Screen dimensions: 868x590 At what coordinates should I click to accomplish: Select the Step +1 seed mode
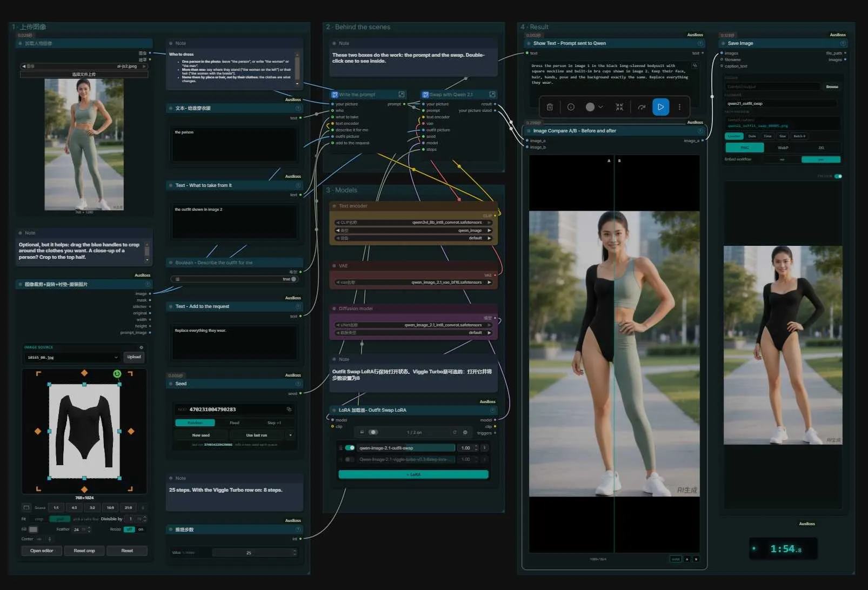(x=274, y=423)
